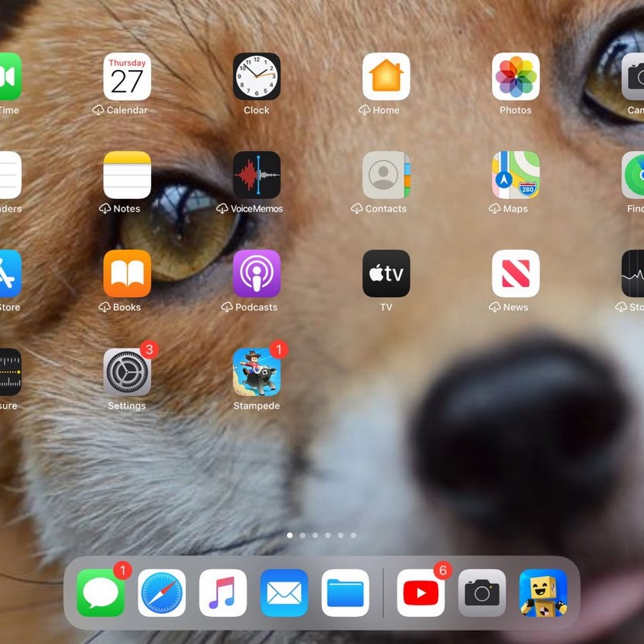
Task: Click the "Settings" label text
Action: [127, 406]
